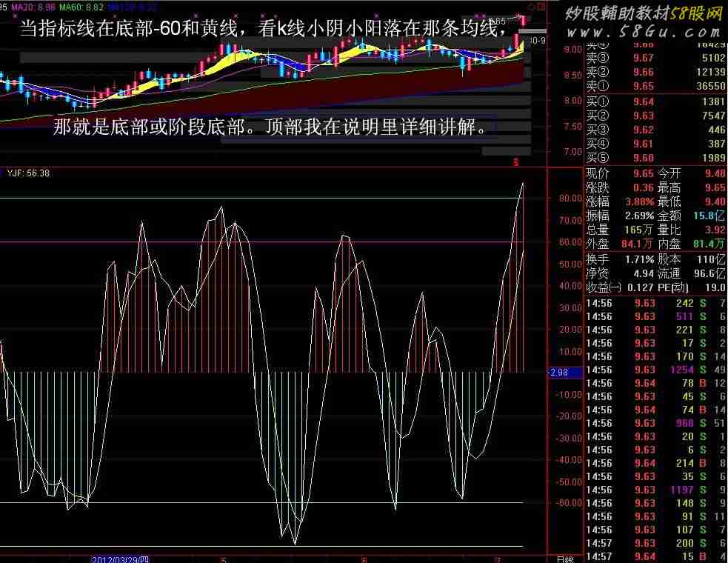Select the 14:57 tick trade at 9.64

point(655,556)
